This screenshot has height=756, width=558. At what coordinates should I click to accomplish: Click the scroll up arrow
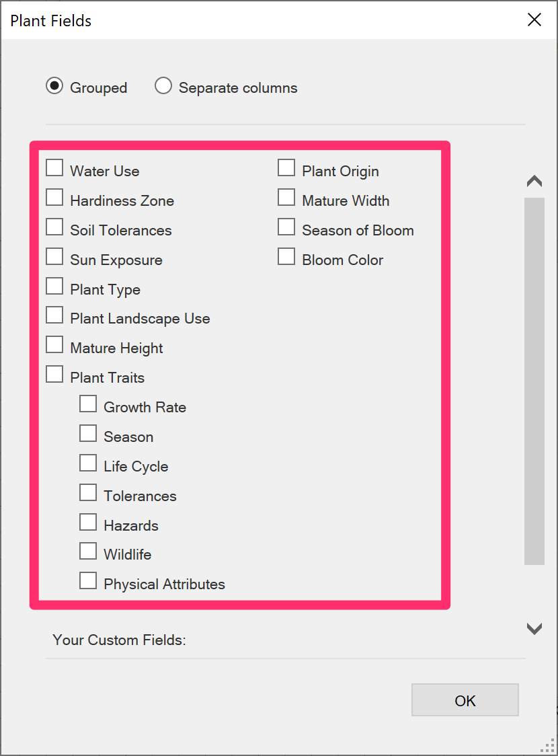pos(534,182)
